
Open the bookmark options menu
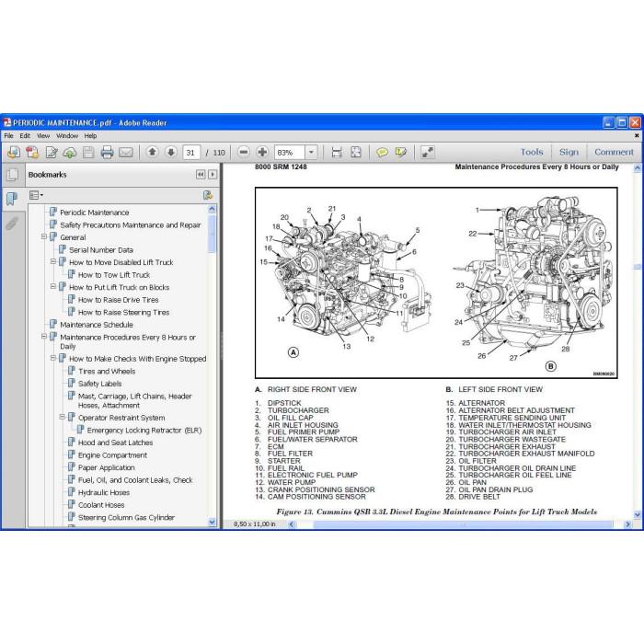pos(36,195)
